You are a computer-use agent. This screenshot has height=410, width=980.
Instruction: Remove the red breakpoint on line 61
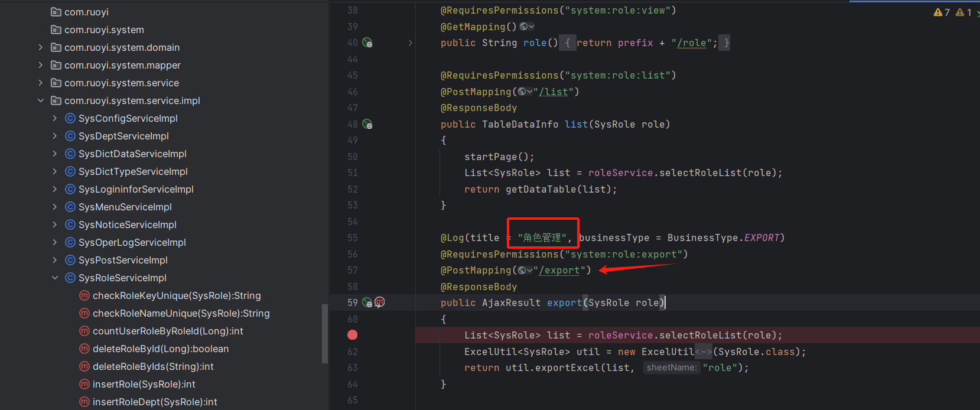353,335
